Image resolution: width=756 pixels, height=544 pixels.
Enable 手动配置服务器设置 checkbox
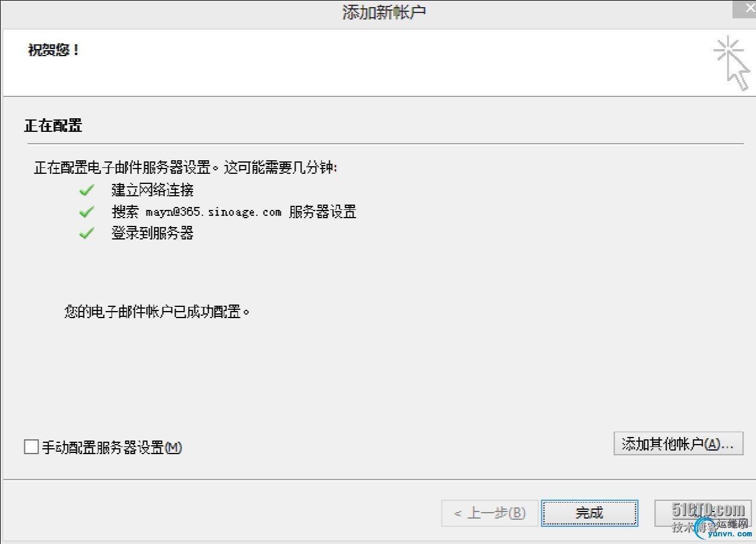31,446
